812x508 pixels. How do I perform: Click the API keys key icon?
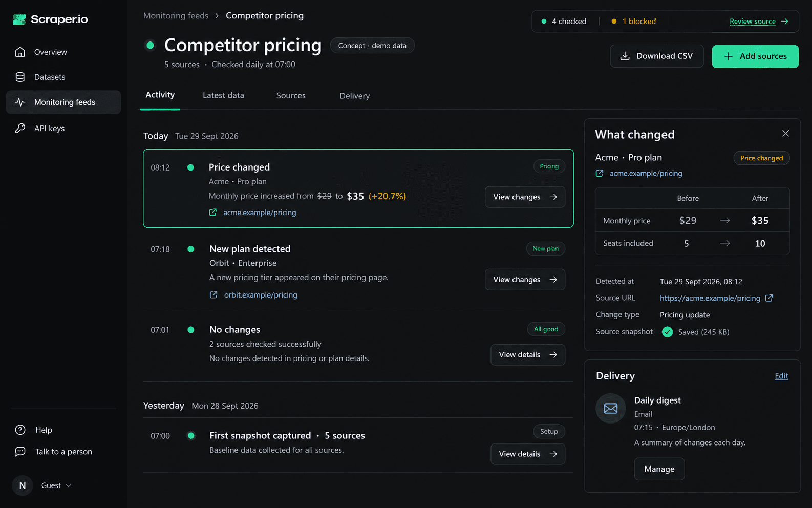(x=20, y=128)
